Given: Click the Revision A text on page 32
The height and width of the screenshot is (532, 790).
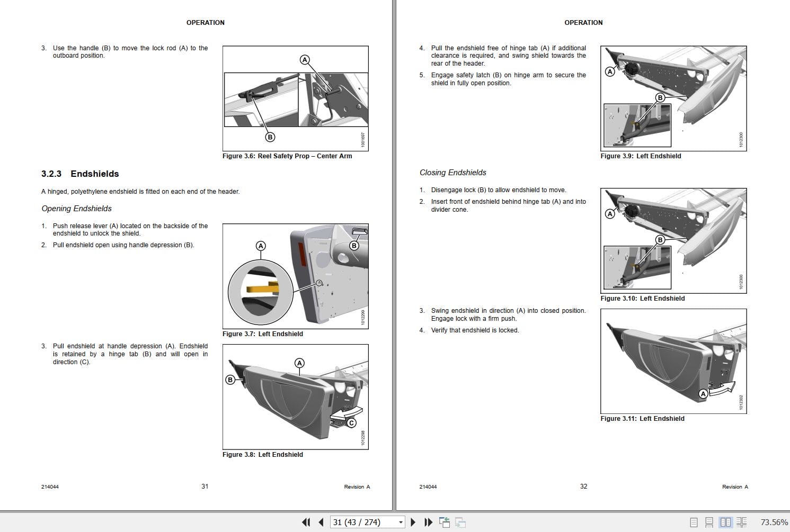Looking at the screenshot, I should pos(735,487).
